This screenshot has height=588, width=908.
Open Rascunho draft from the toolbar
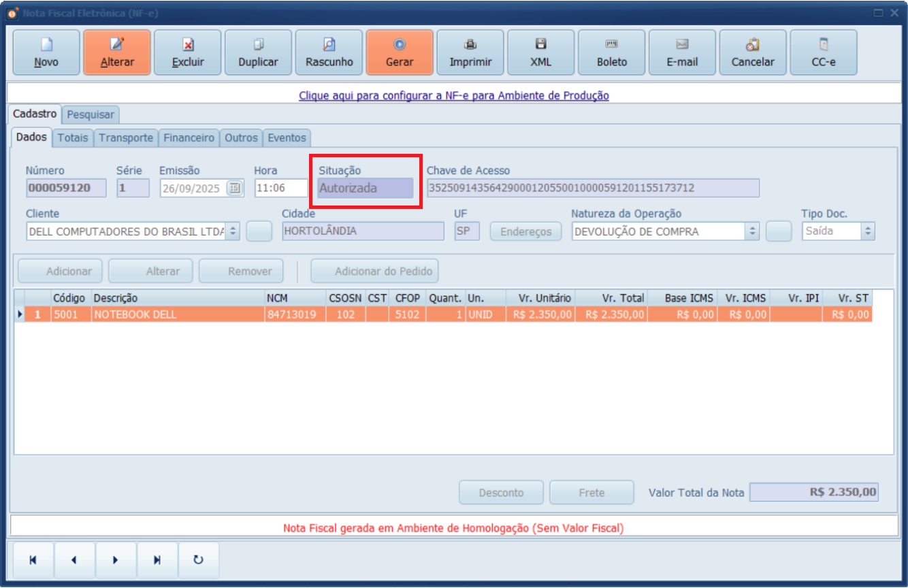point(329,52)
